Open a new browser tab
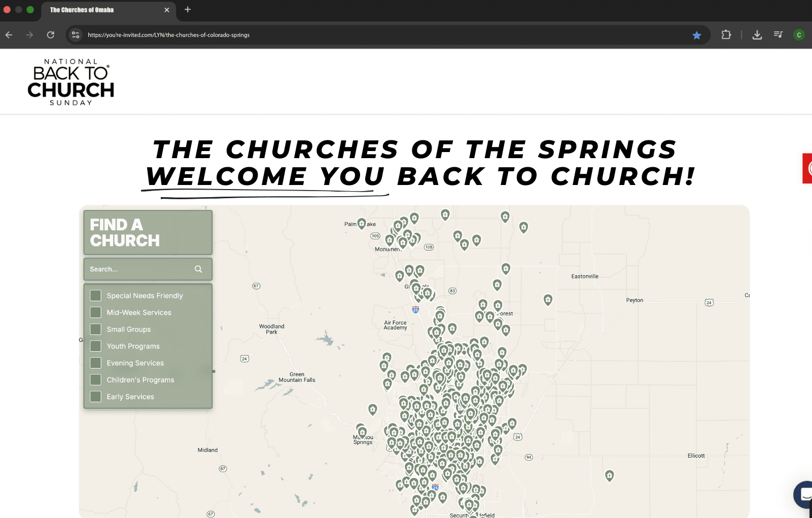 point(188,10)
